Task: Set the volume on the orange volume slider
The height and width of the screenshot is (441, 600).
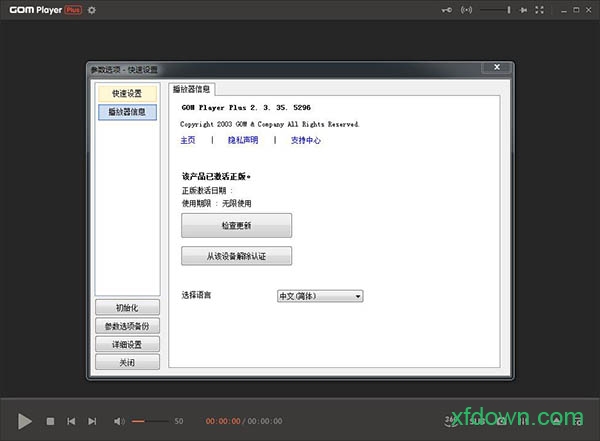Action: (x=150, y=421)
